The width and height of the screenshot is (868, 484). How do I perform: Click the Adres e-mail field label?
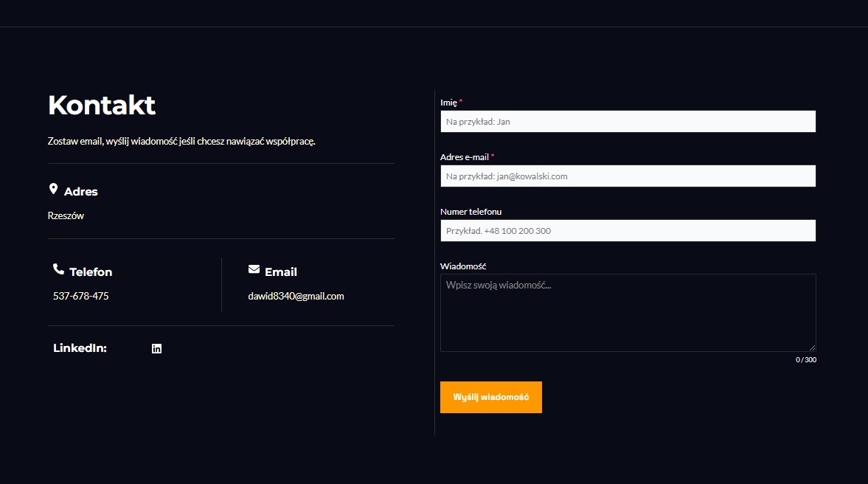click(464, 157)
